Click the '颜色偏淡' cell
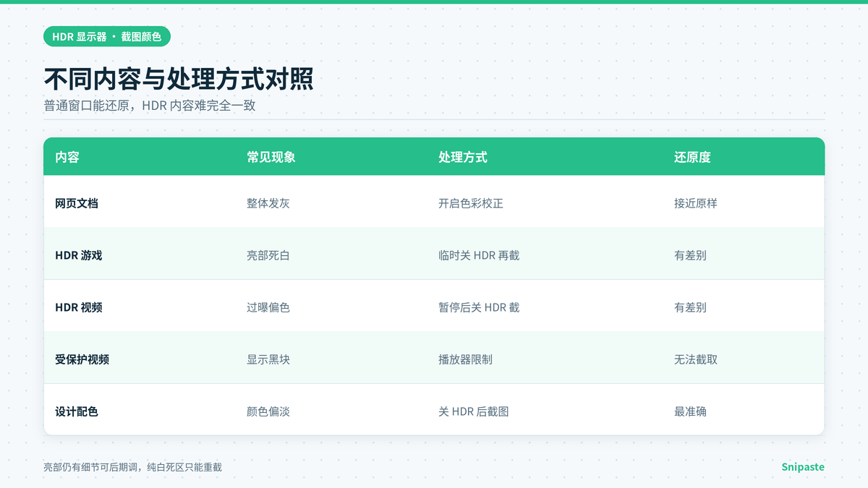The width and height of the screenshot is (868, 488). pyautogui.click(x=268, y=411)
